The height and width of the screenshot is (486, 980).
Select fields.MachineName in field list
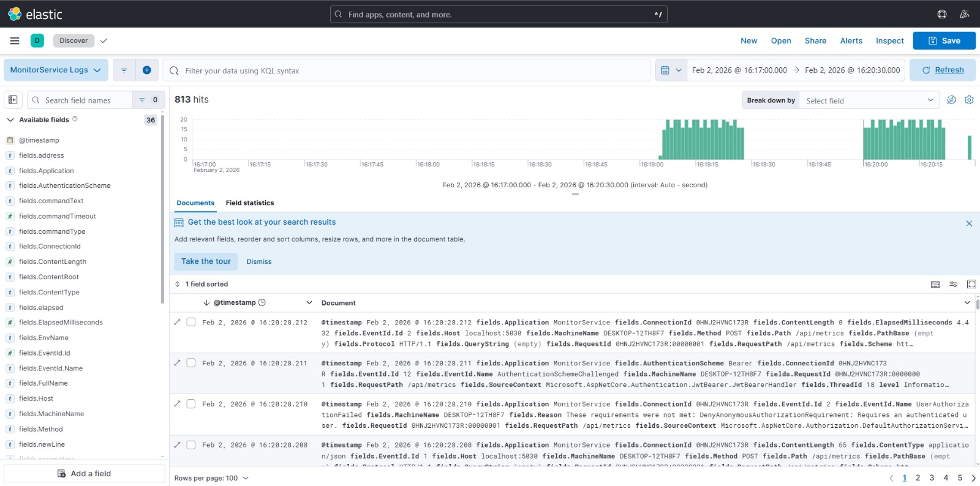point(51,414)
